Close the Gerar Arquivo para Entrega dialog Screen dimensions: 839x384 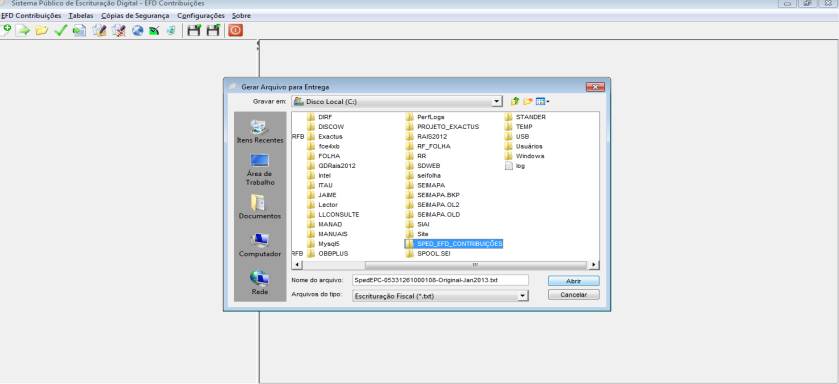pyautogui.click(x=595, y=87)
